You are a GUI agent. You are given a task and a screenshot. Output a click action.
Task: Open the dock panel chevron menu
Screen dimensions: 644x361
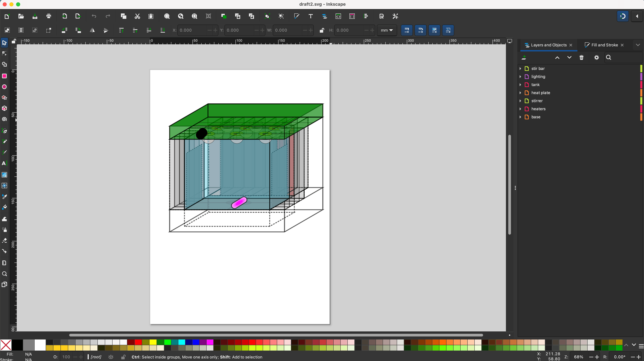point(638,45)
